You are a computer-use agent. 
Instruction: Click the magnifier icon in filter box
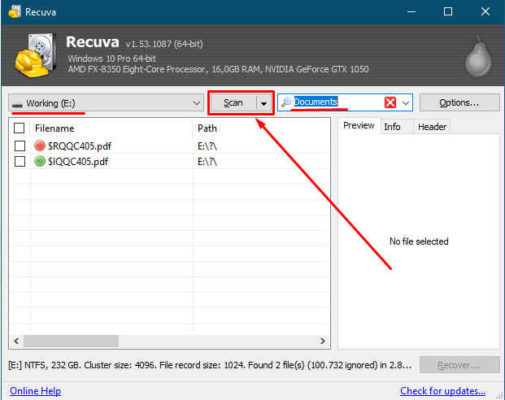[286, 102]
